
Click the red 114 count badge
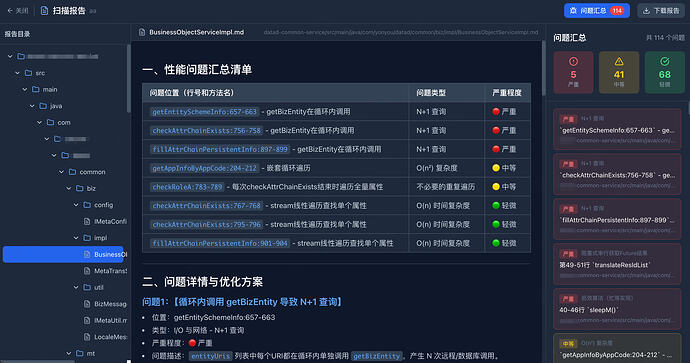pos(617,11)
